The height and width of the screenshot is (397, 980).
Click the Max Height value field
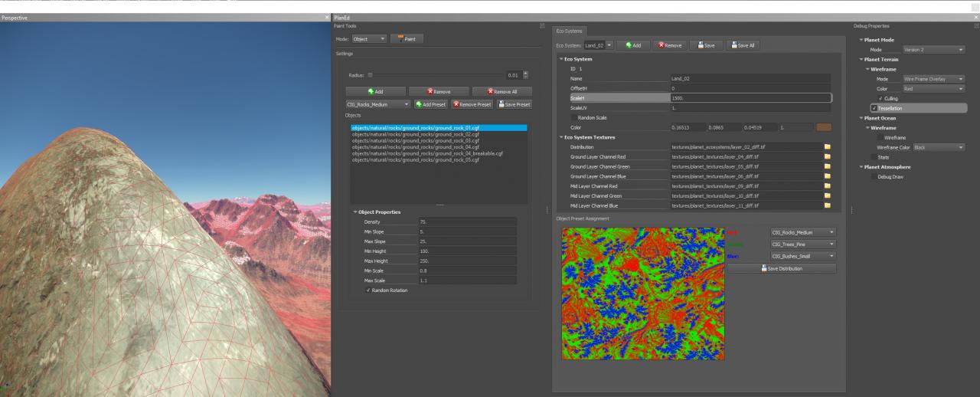tap(467, 261)
